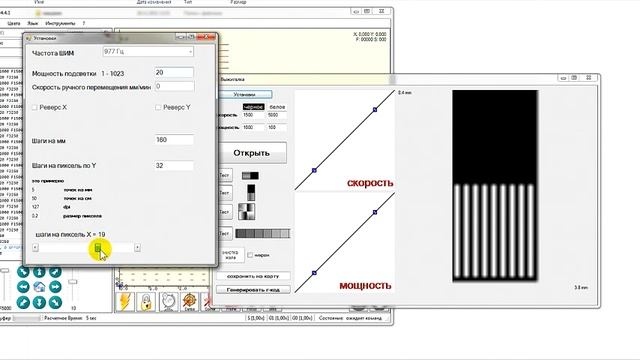Click the jog down arrow button

39,302
